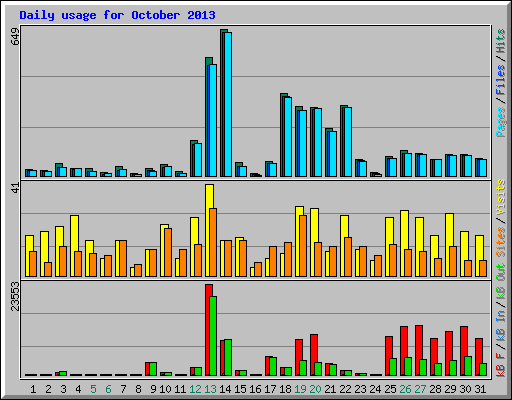
Task: Click day 14 on the x-axis
Action: [x=225, y=389]
